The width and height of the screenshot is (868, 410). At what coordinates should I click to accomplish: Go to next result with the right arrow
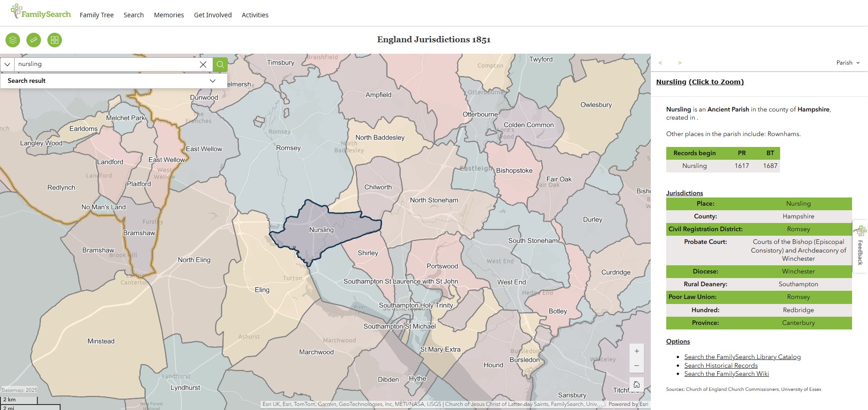tap(679, 63)
